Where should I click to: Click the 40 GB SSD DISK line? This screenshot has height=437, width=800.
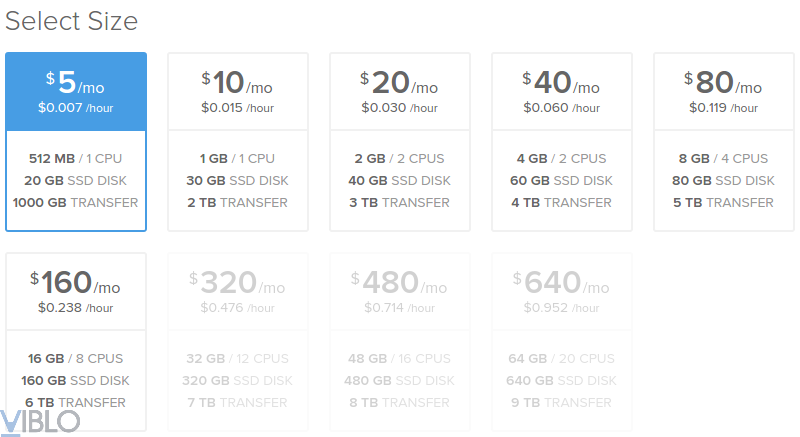[400, 181]
